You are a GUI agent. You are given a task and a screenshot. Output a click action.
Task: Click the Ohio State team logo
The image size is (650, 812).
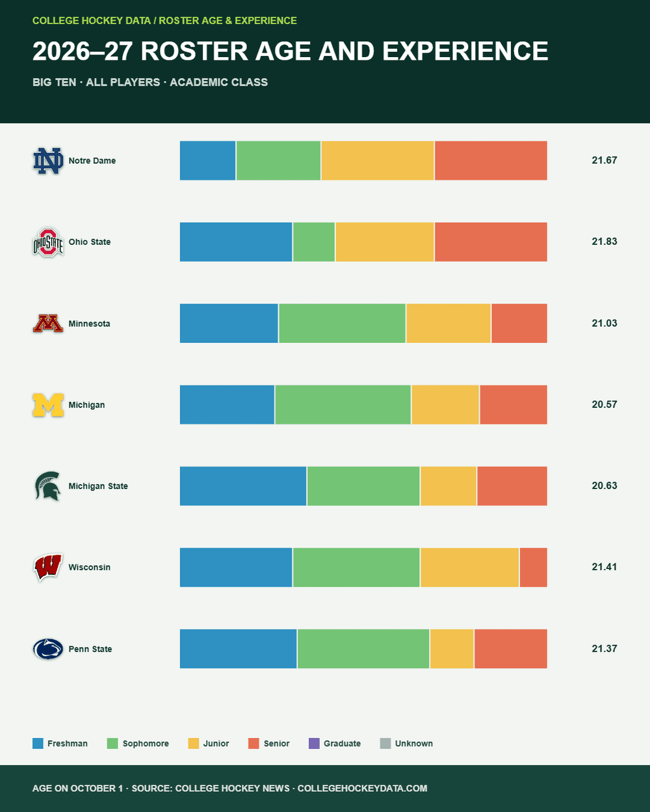[48, 242]
